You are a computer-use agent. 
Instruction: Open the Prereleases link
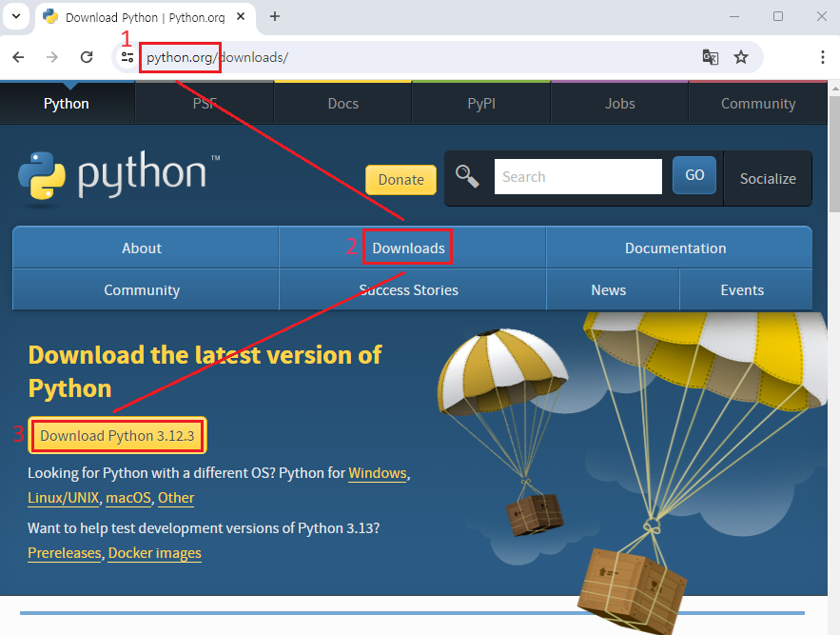(65, 553)
